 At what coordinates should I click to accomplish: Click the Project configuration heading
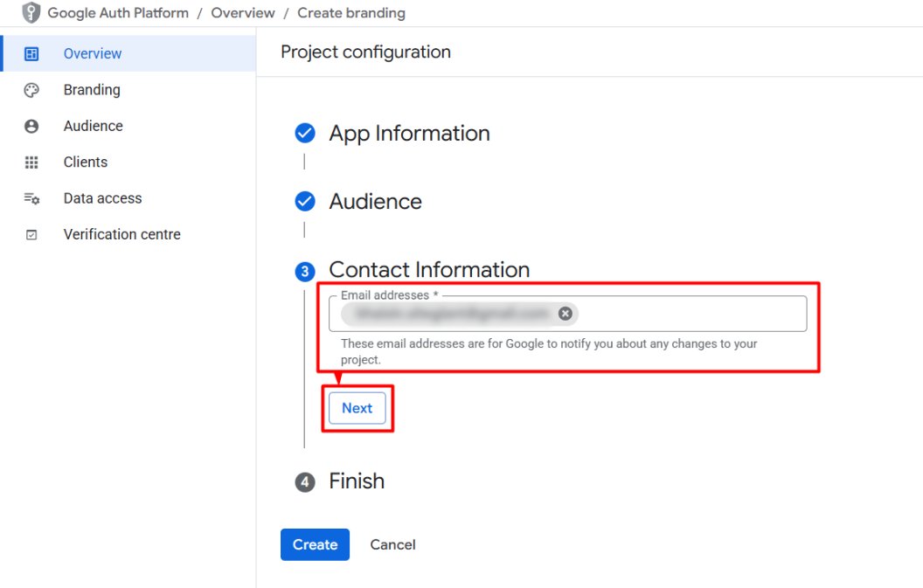(x=365, y=52)
